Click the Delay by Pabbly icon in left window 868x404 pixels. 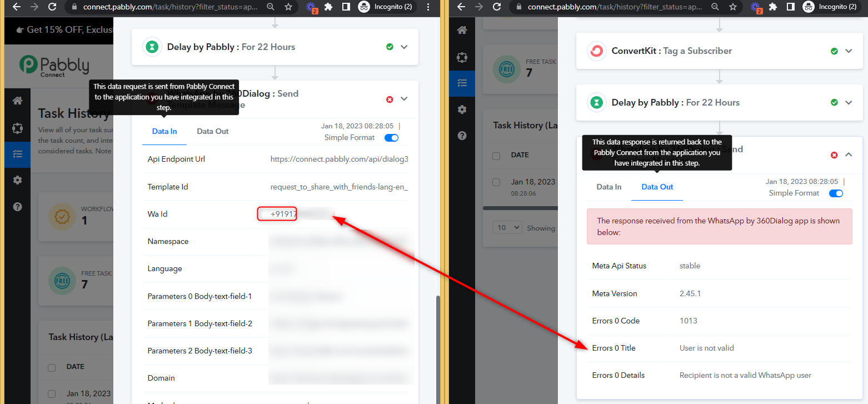152,47
